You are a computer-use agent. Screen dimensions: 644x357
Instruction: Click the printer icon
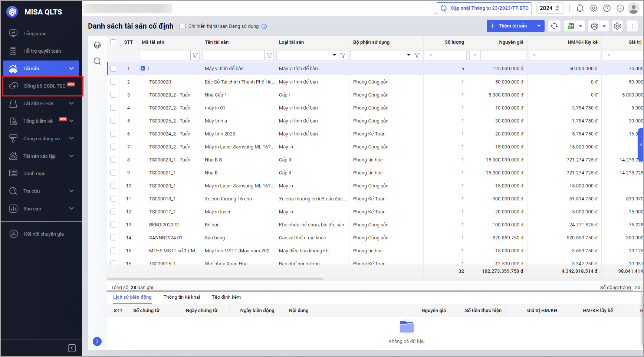(x=595, y=26)
